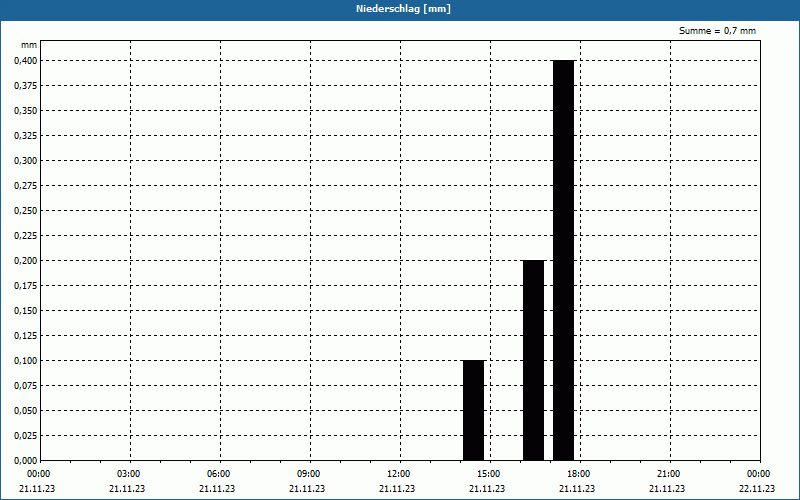Click the 15:00 time axis label
Screen dimensions: 800x500
coord(489,474)
